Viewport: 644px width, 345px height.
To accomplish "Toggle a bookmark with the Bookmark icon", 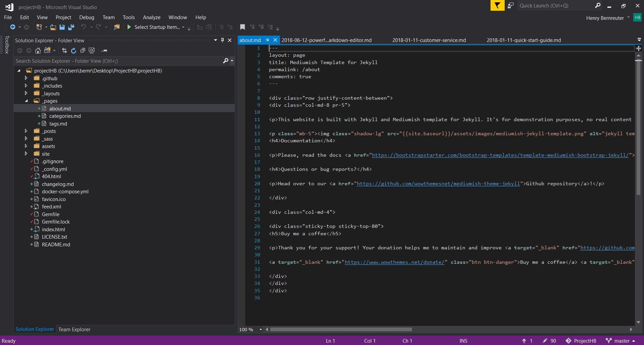I will (x=242, y=27).
